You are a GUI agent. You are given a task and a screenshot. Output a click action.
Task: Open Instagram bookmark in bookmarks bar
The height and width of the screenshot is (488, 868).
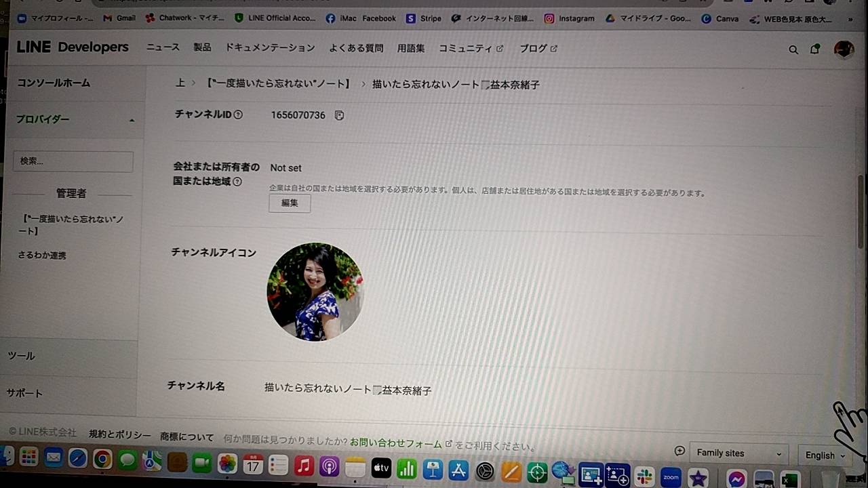click(570, 18)
